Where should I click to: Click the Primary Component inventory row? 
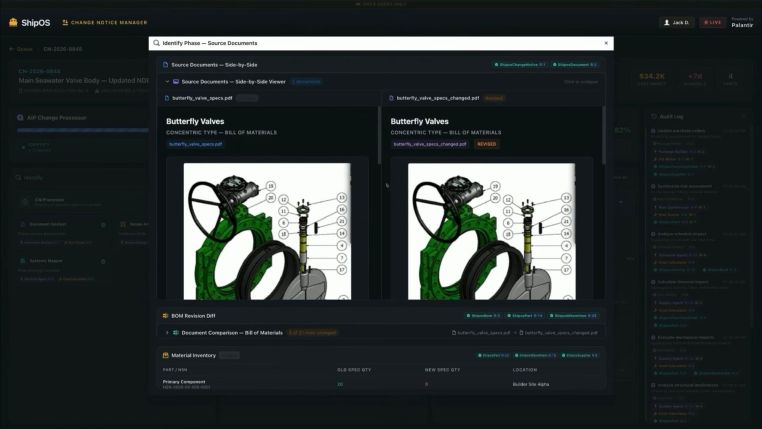(186, 383)
